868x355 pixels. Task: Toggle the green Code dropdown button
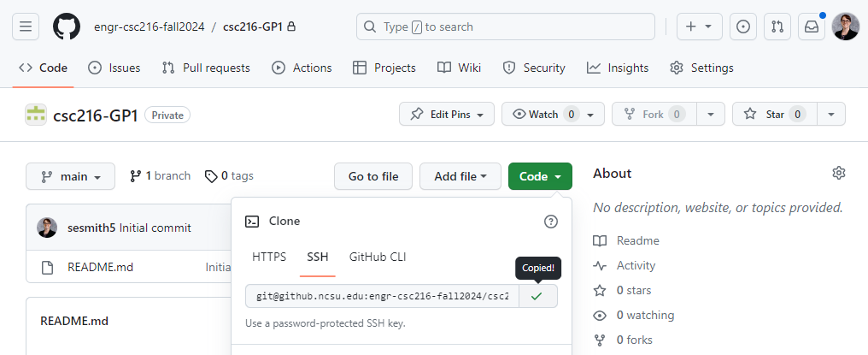point(540,176)
